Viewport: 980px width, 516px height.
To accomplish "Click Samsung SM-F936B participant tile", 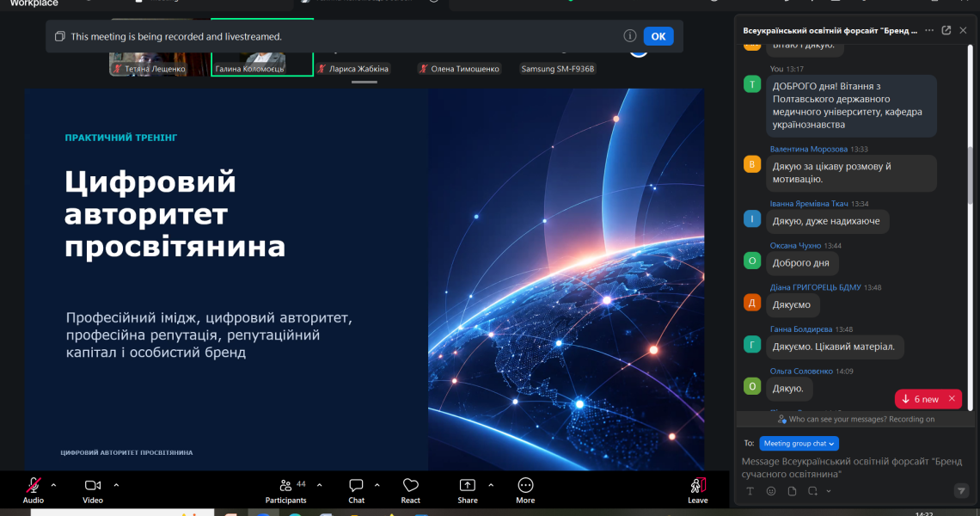I will point(558,69).
